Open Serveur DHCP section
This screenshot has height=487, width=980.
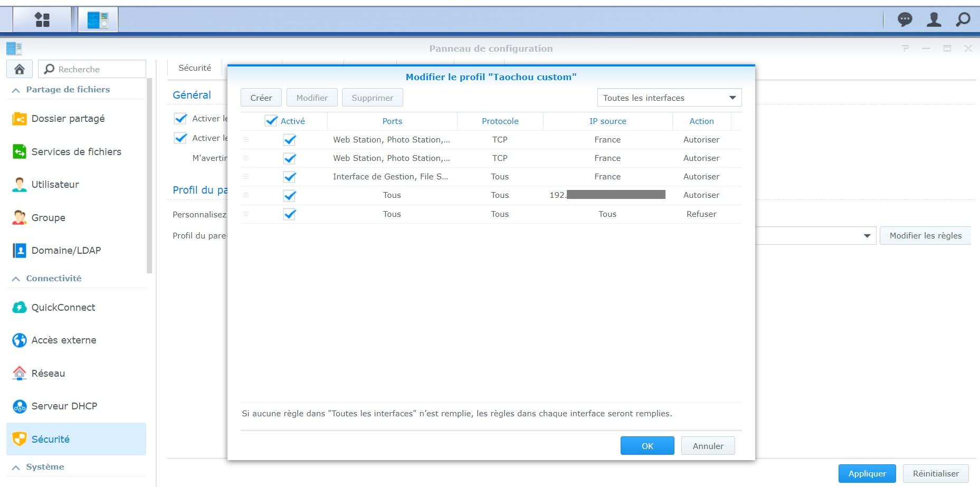pos(64,406)
